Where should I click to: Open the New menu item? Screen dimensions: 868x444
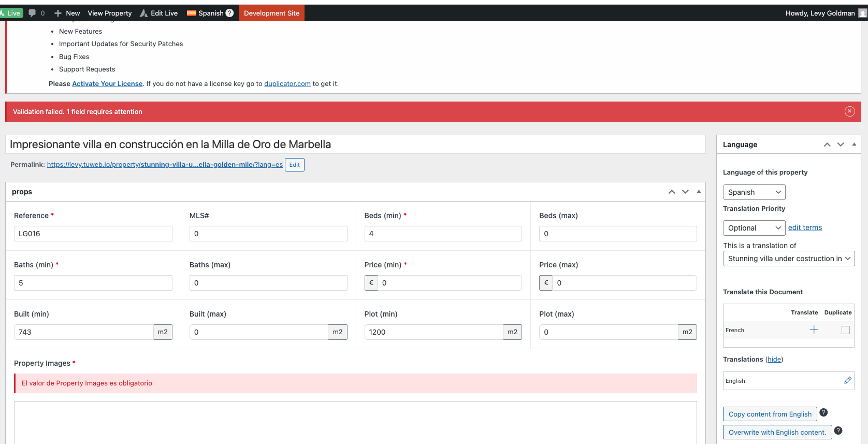coord(67,13)
